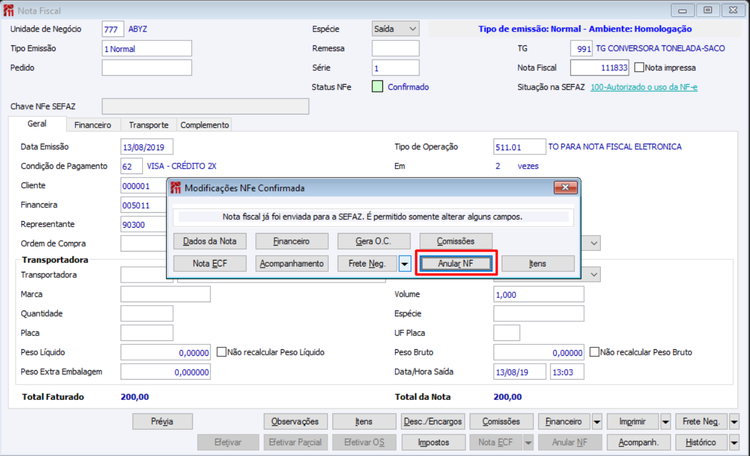Image resolution: width=750 pixels, height=456 pixels.
Task: Open Dados da Nota in dialog
Action: pos(210,241)
